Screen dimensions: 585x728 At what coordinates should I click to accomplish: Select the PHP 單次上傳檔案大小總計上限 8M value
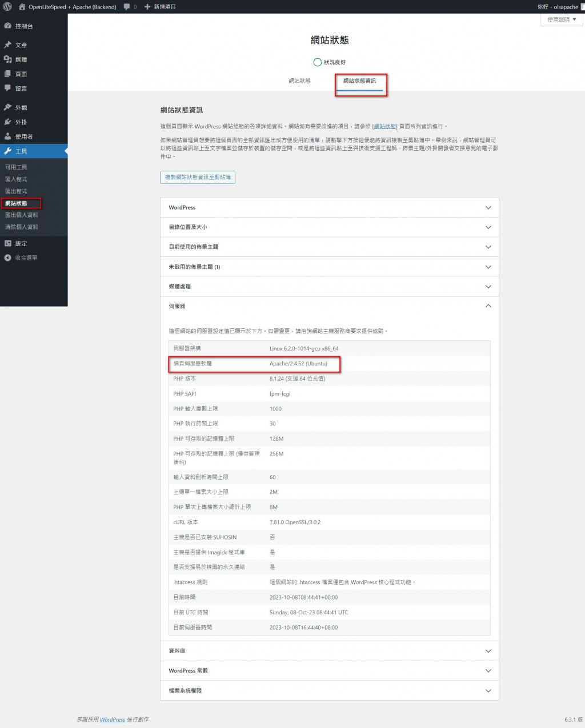(x=274, y=507)
